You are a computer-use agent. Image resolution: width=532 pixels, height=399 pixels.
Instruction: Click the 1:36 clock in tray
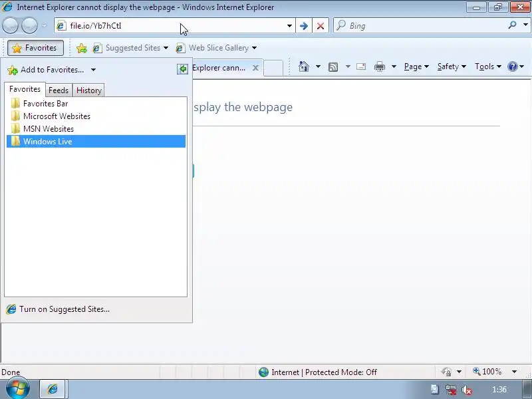tap(499, 390)
